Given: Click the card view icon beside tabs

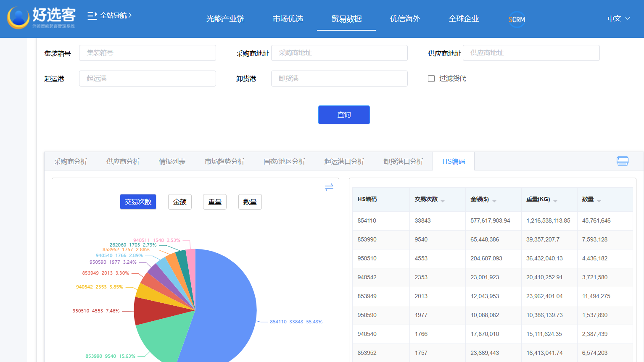Looking at the screenshot, I should point(622,161).
